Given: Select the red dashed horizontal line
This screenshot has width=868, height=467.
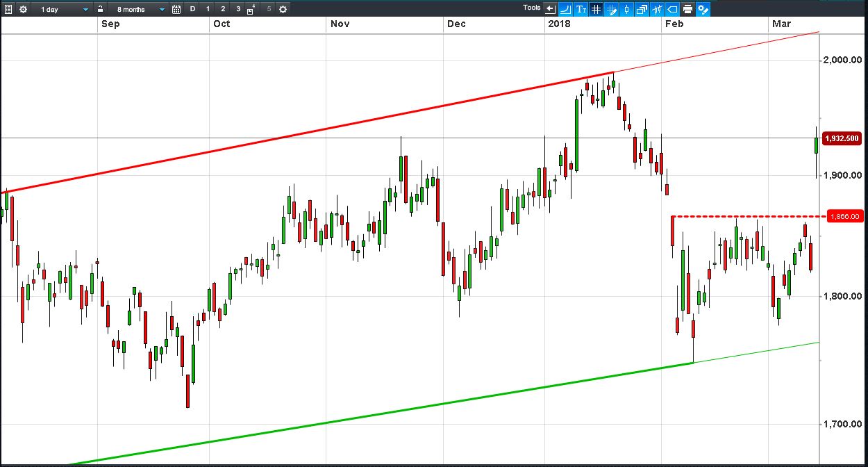Looking at the screenshot, I should pos(750,217).
